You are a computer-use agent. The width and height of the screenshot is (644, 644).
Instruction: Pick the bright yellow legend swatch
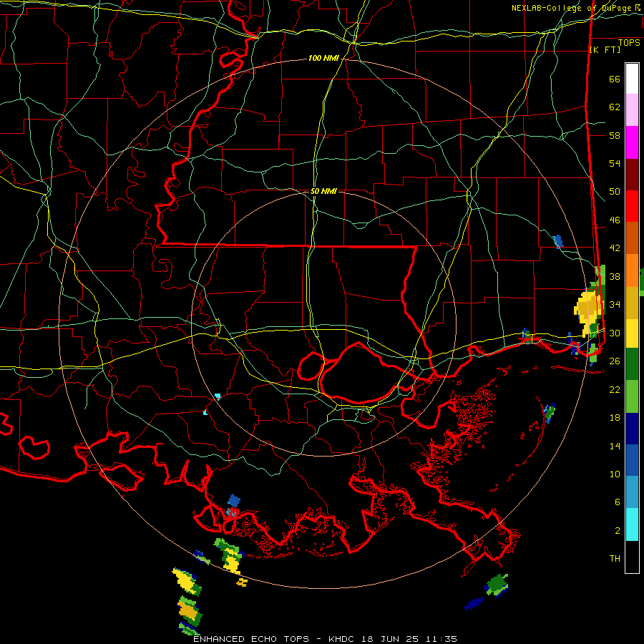tap(632, 333)
